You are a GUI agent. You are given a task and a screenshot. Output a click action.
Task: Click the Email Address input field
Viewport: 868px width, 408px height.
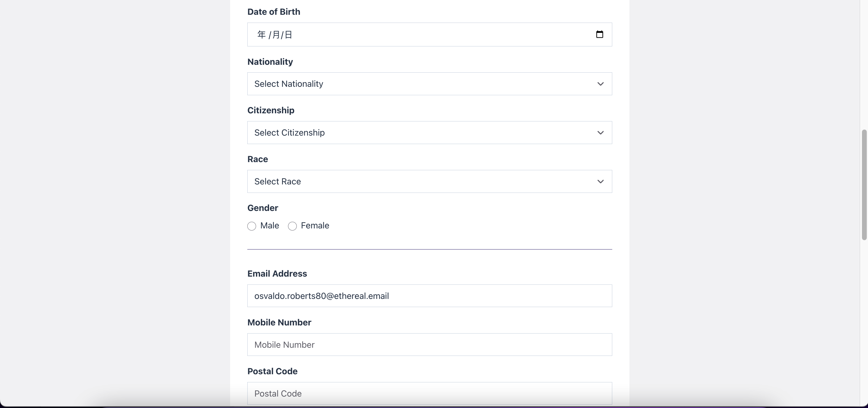tap(429, 296)
